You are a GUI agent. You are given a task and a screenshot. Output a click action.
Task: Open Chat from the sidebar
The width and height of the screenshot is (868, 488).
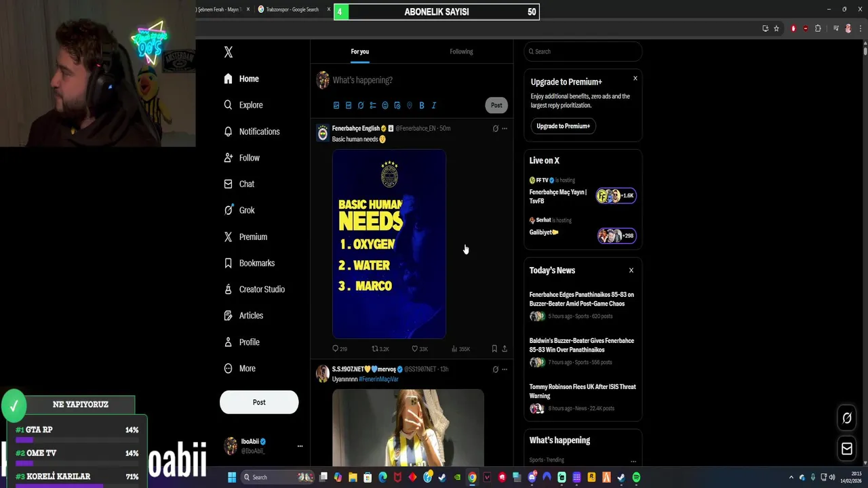239,184
